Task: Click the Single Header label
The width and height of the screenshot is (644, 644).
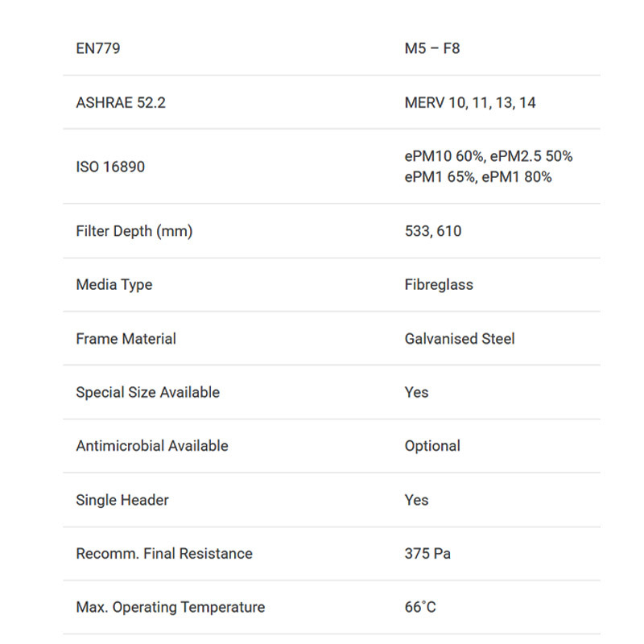Action: pyautogui.click(x=122, y=500)
